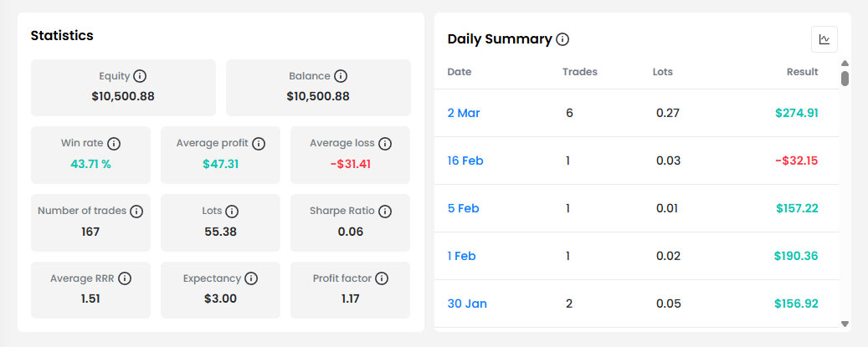Click the Expectancy info icon
This screenshot has width=868, height=347.
point(251,278)
